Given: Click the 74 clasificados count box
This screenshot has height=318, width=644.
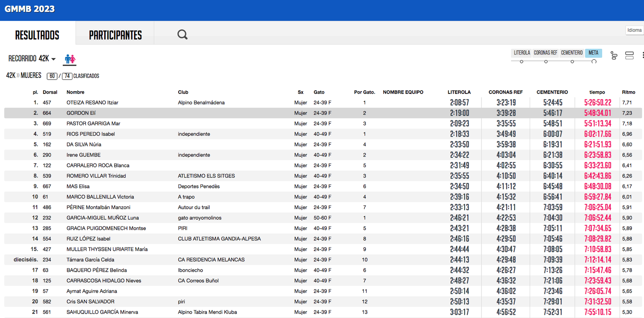Looking at the screenshot, I should (67, 76).
